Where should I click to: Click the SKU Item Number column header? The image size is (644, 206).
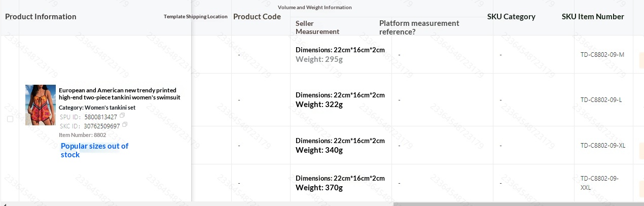[x=593, y=17]
